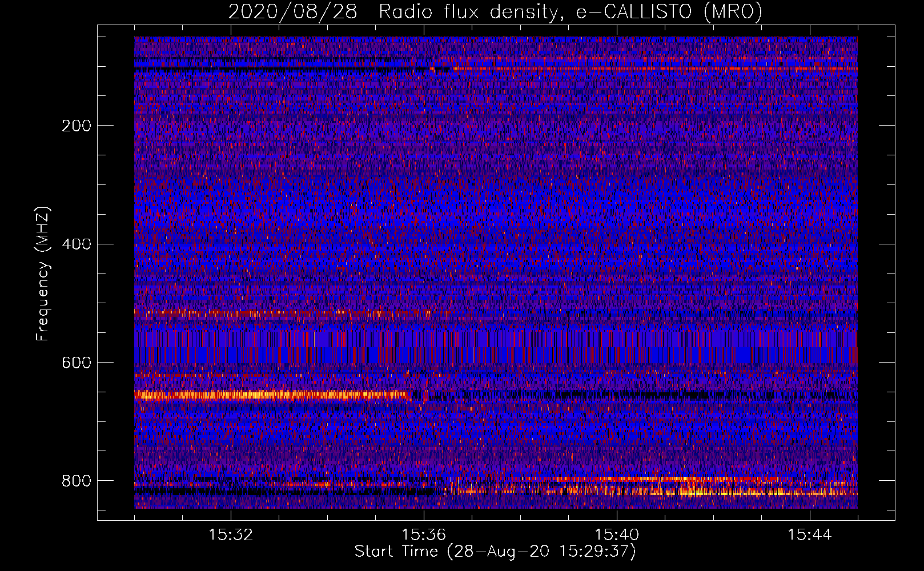
Task: Click the 400 frequency tick label
Action: [x=77, y=244]
